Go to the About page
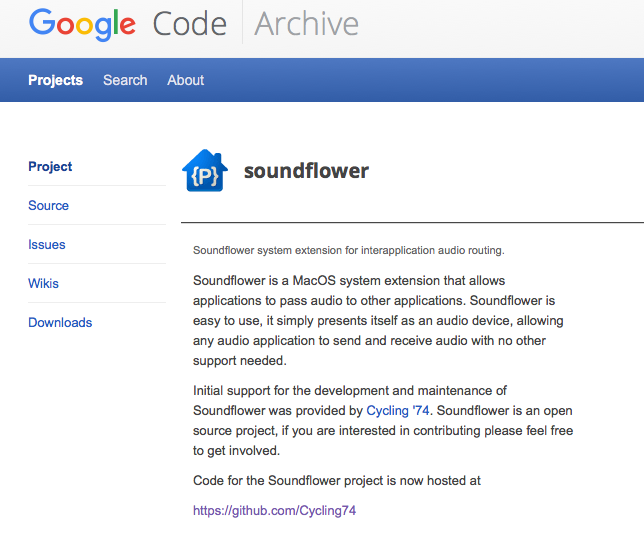The image size is (644, 549). 186,80
